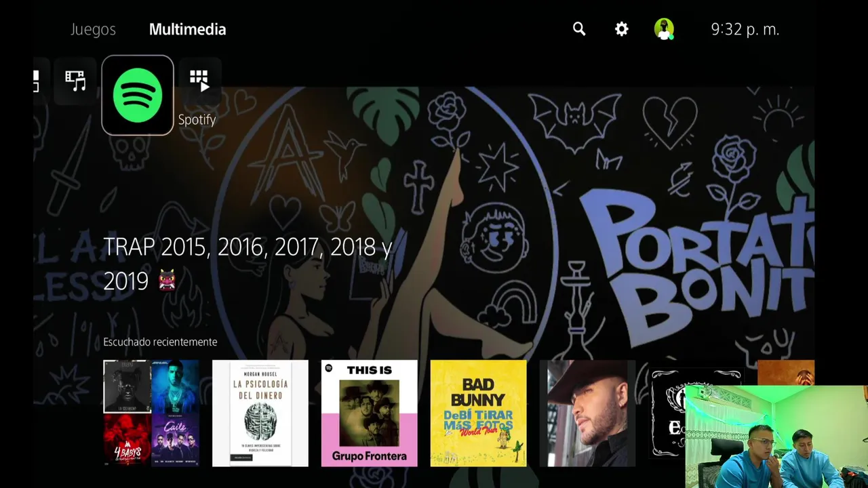Open the black ornate label album thumbnail
Image resolution: width=868 pixels, height=488 pixels.
[x=667, y=413]
